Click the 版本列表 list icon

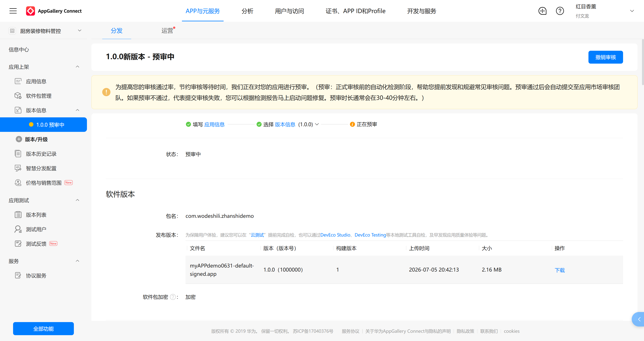[x=18, y=215]
